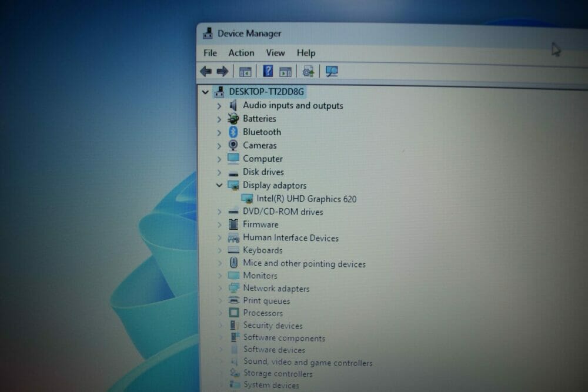The height and width of the screenshot is (392, 588).
Task: Click the Batteries category icon
Action: click(x=233, y=119)
